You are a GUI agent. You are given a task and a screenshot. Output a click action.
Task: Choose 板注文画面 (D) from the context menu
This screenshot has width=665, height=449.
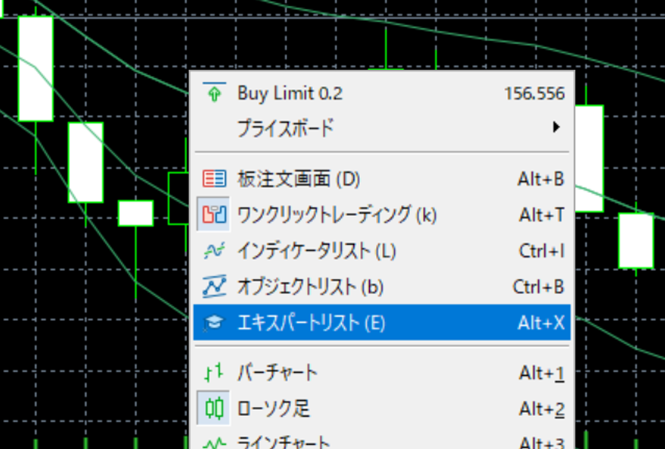[297, 179]
